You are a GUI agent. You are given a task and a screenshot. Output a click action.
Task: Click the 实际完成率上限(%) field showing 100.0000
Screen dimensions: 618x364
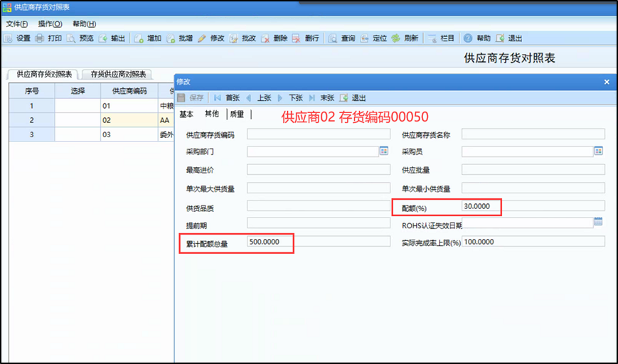(533, 241)
